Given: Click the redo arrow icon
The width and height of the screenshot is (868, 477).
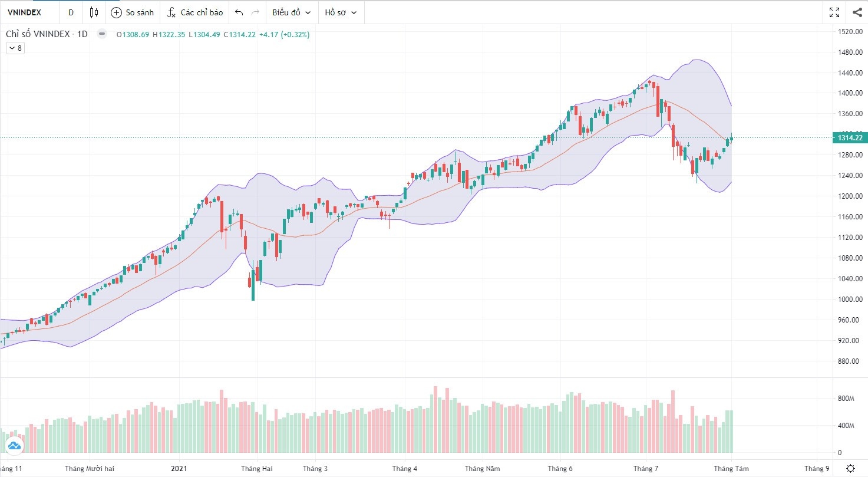Looking at the screenshot, I should (x=255, y=12).
